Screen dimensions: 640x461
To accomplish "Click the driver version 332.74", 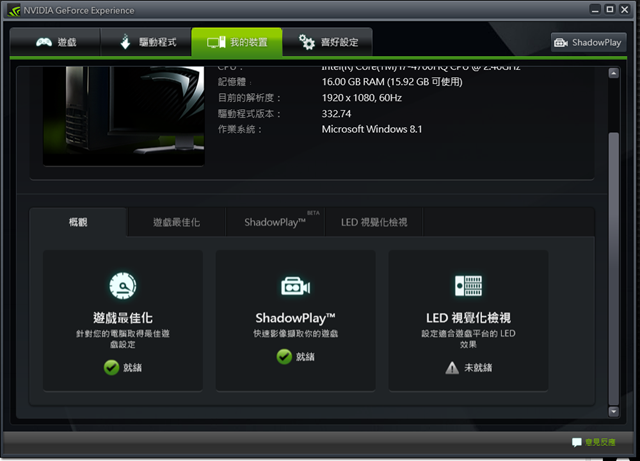I will click(x=336, y=114).
